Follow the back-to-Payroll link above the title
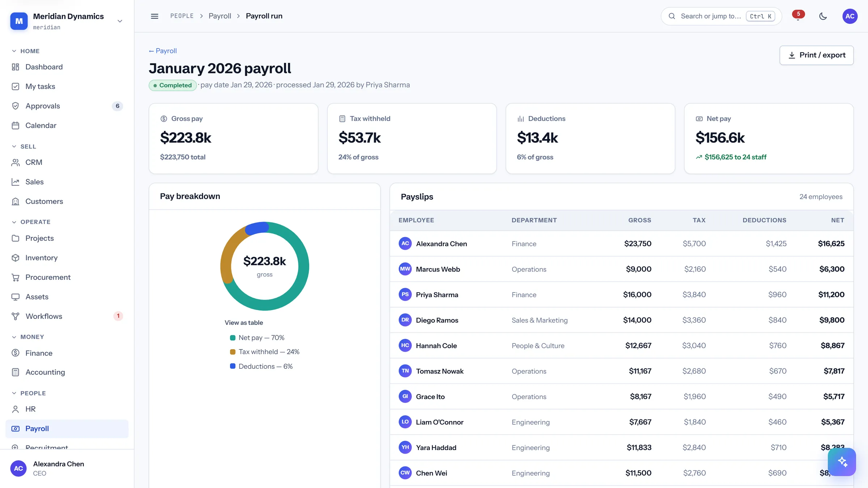The image size is (868, 488). coord(163,51)
